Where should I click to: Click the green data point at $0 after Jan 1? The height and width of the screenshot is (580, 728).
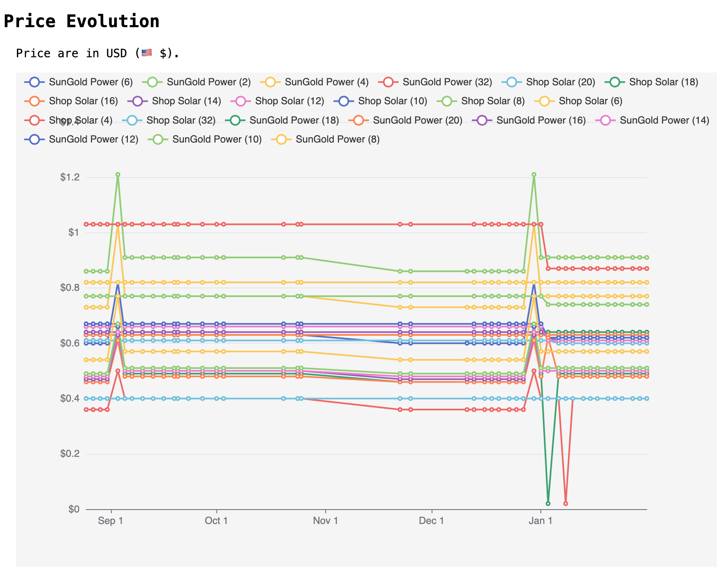click(x=548, y=503)
